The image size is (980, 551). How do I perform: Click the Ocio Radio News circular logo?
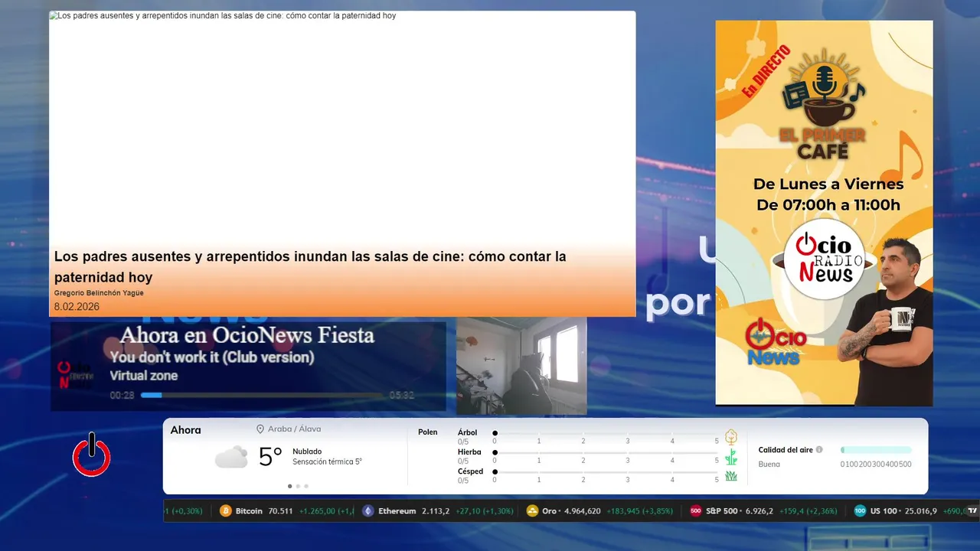pos(825,259)
